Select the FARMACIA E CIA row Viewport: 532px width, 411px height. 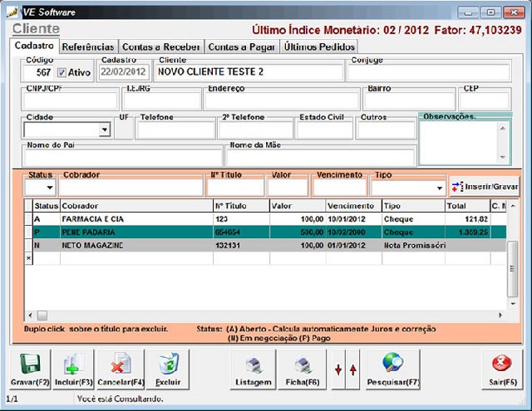tap(265, 219)
